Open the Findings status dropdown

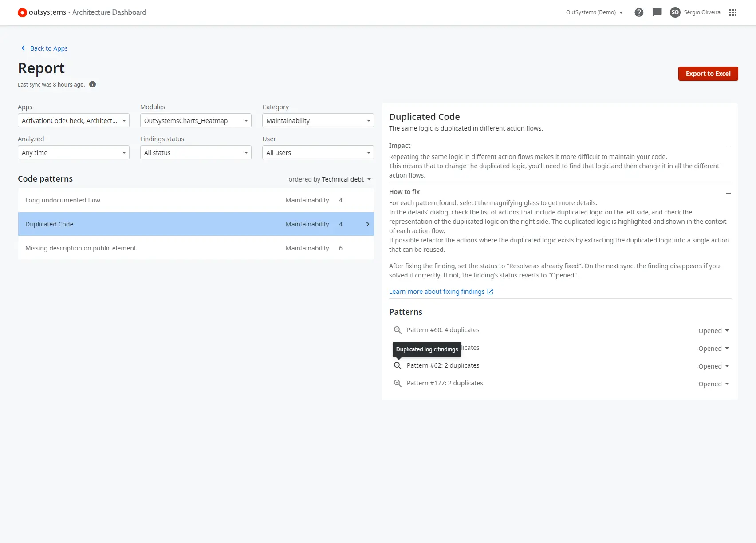[x=196, y=153]
